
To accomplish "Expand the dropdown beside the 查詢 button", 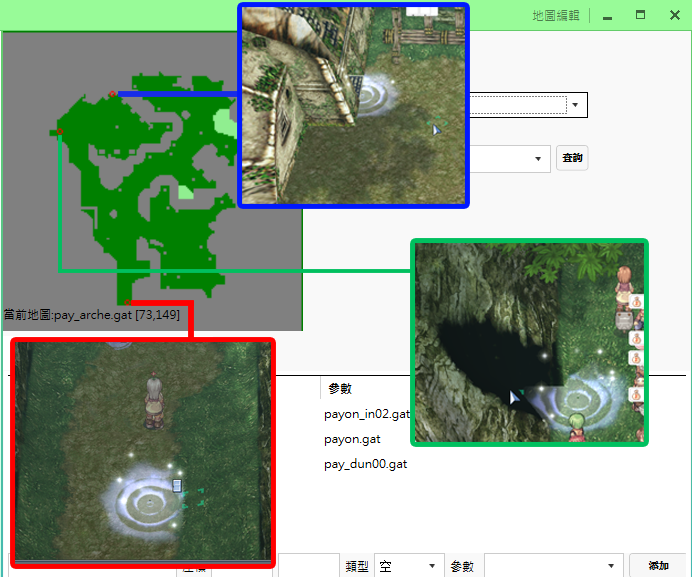I will coord(538,159).
